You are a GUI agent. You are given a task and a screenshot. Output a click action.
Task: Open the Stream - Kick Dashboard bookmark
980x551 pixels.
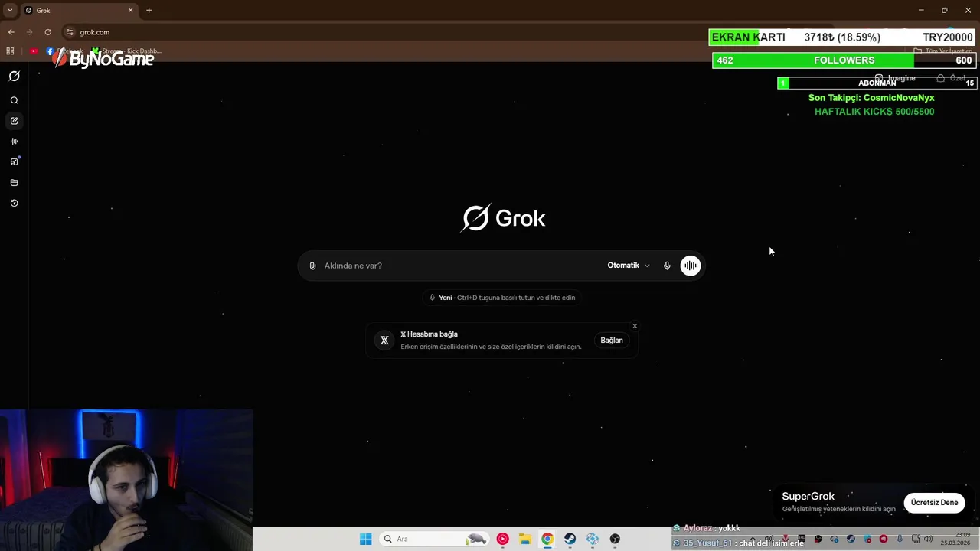127,51
